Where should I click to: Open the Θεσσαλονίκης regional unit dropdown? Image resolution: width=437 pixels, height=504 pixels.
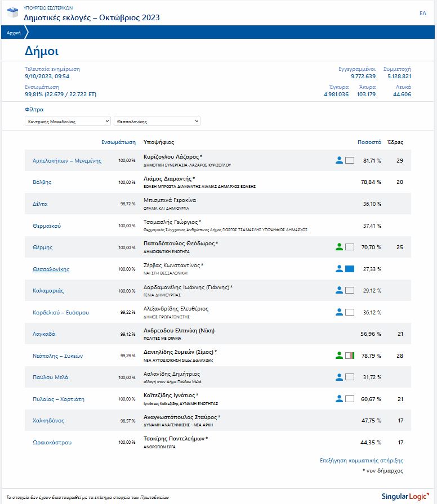pos(157,121)
